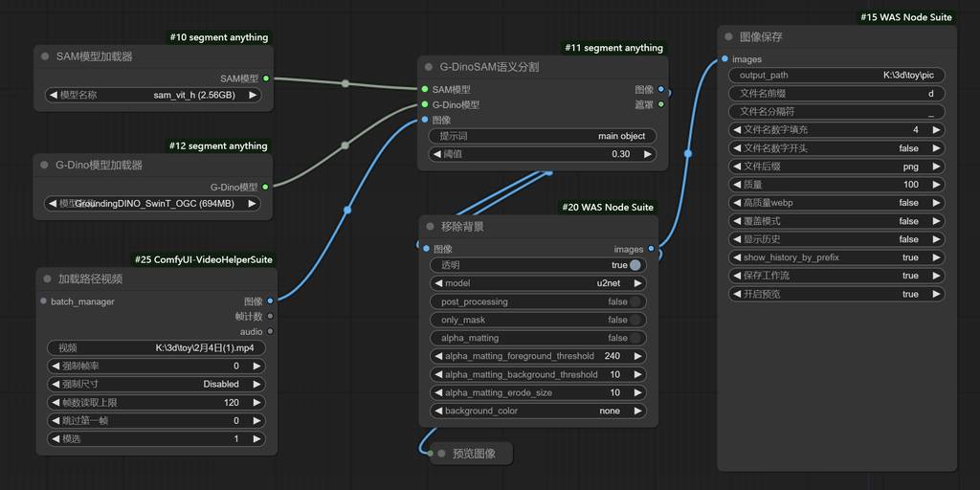This screenshot has height=490, width=980.
Task: Decrease 帧数读取上限 with left arrow
Action: point(54,402)
